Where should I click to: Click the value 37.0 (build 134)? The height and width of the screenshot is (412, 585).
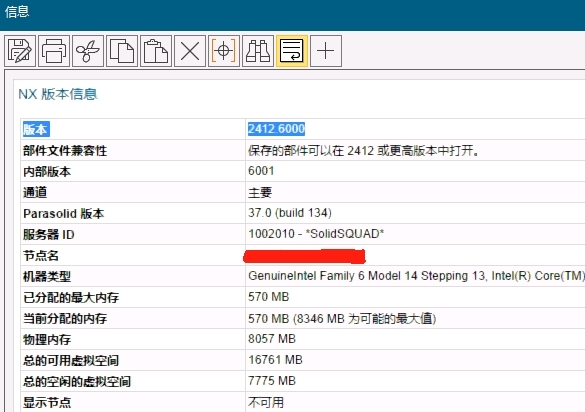pos(290,213)
